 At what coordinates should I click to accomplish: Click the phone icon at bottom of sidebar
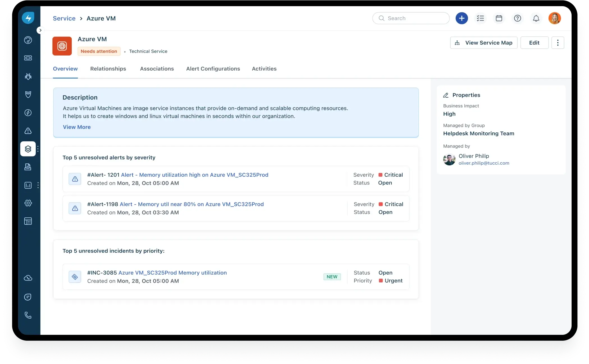click(28, 315)
